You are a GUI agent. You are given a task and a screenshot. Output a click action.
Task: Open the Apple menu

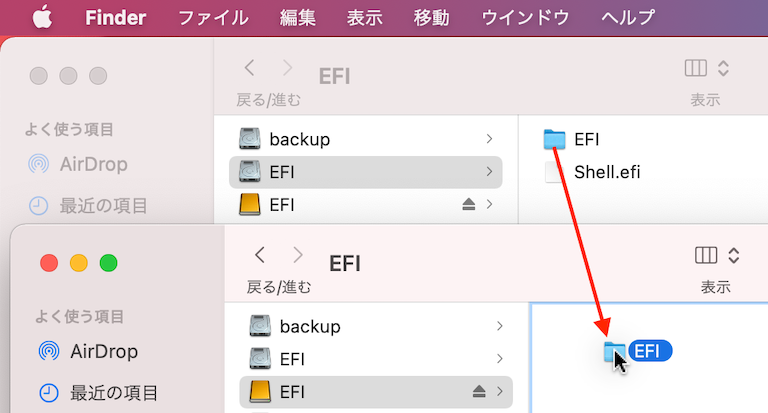click(42, 18)
